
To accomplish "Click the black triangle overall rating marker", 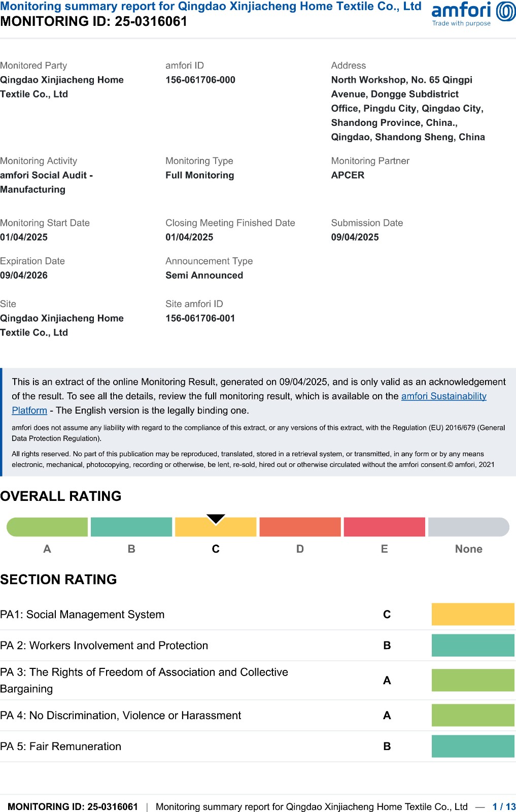I will pyautogui.click(x=216, y=519).
